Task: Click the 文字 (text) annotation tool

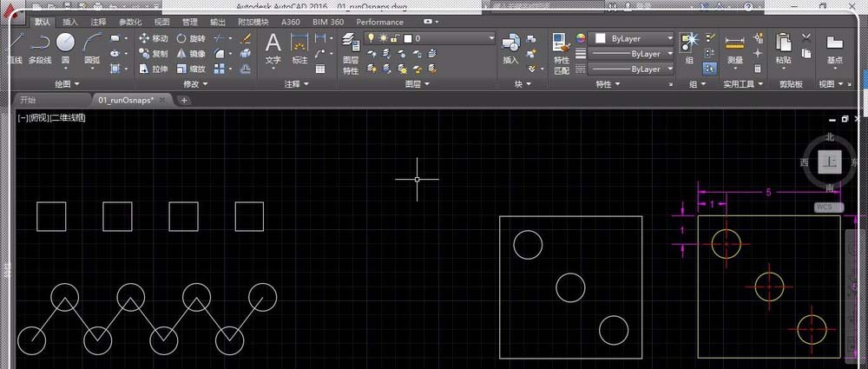Action: pos(273,48)
